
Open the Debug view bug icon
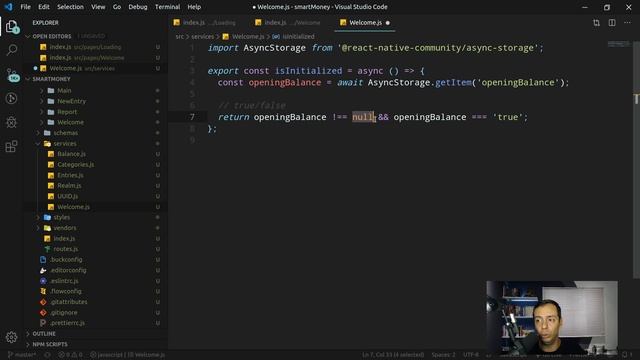pos(11,122)
